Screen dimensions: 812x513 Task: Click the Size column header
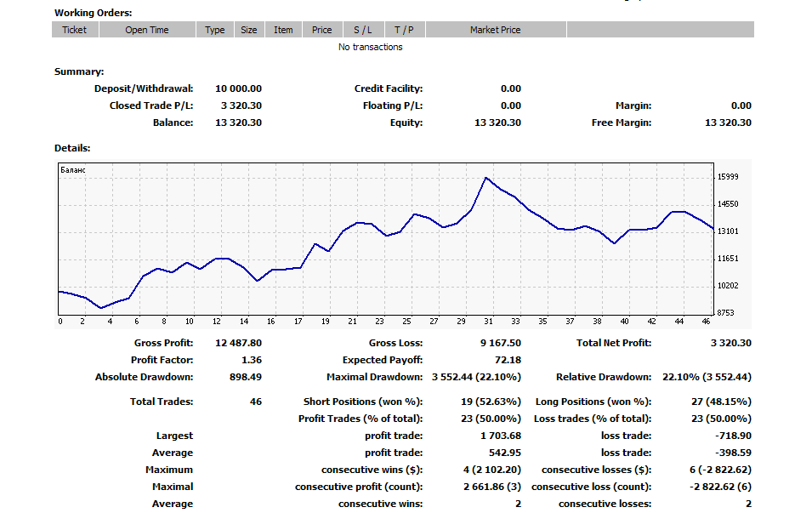click(x=248, y=30)
